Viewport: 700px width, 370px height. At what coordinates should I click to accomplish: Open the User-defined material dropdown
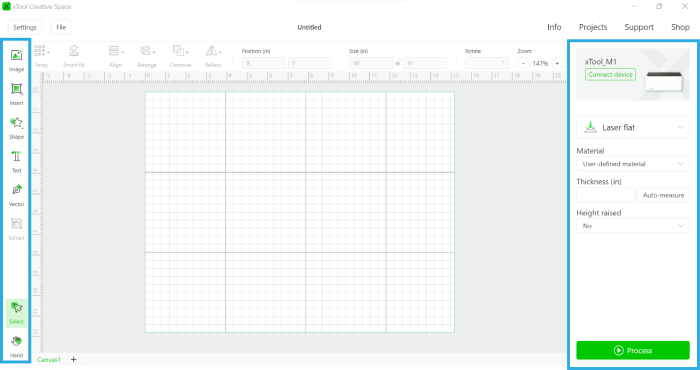[633, 164]
